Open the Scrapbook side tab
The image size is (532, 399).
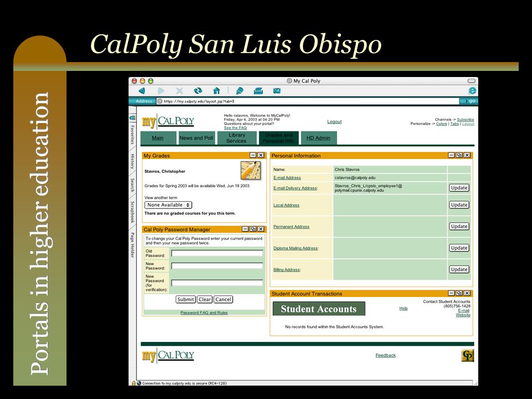132,212
